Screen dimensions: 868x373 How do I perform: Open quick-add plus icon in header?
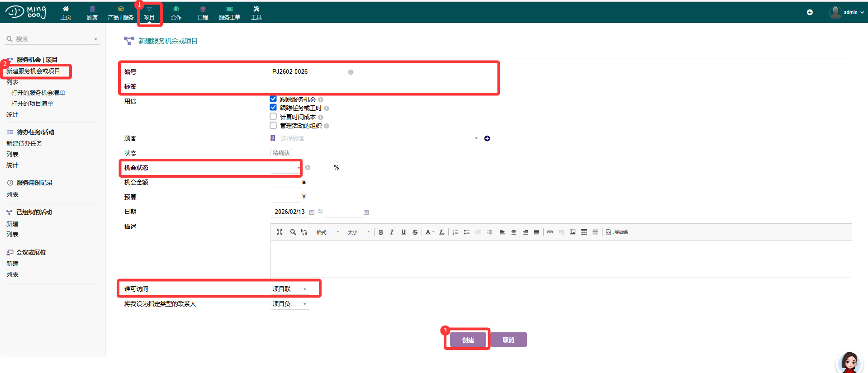click(810, 13)
